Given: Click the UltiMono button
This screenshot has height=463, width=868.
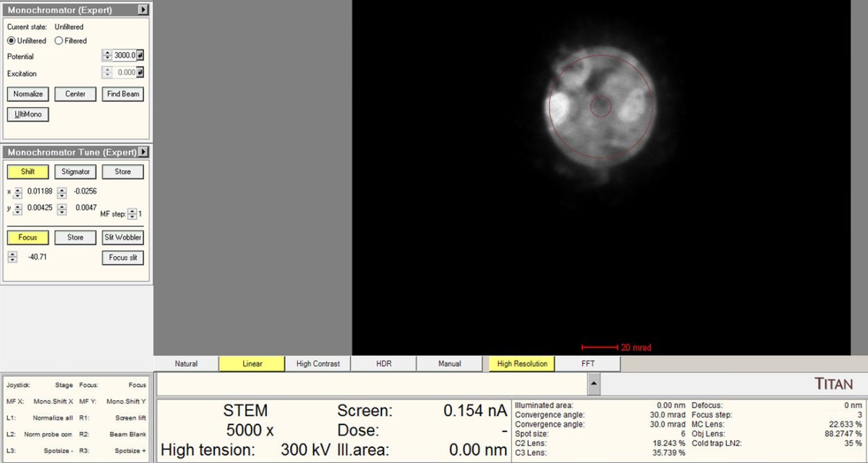Looking at the screenshot, I should 27,114.
